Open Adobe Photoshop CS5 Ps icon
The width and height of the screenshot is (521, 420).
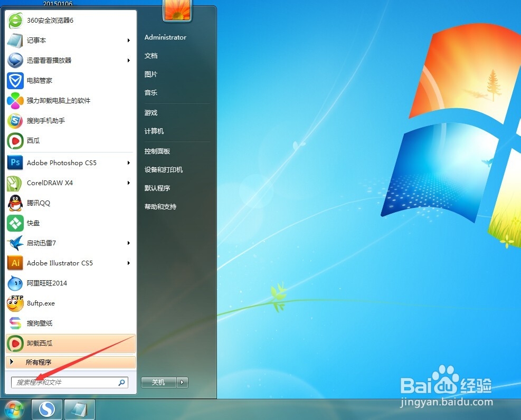tap(15, 163)
